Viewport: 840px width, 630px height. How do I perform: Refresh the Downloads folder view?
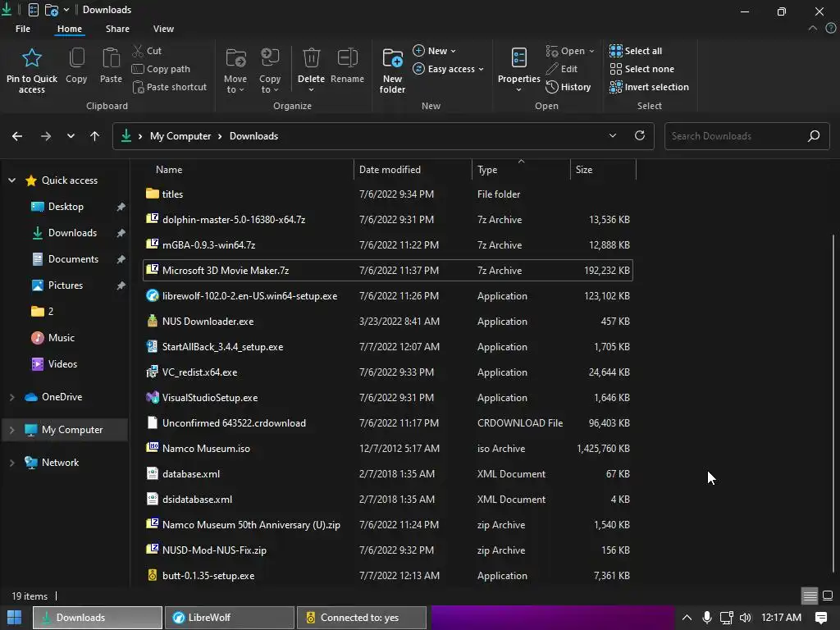(x=640, y=135)
